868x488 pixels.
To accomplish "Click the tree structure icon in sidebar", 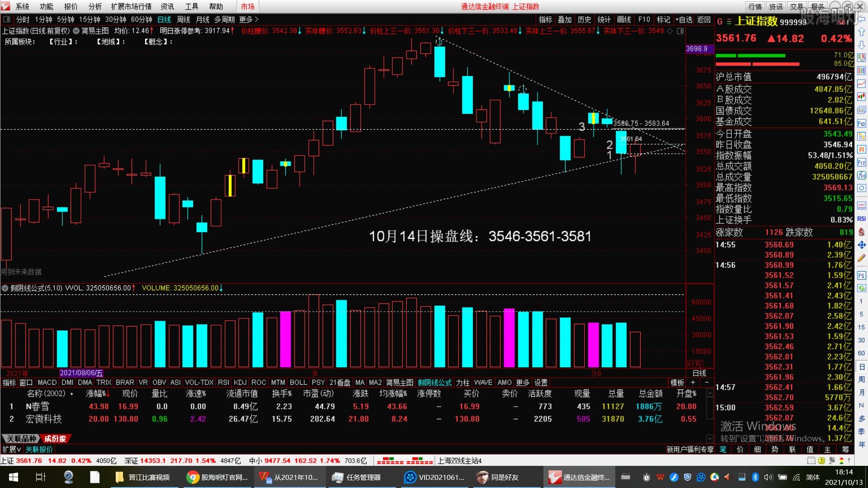I will coord(861,136).
